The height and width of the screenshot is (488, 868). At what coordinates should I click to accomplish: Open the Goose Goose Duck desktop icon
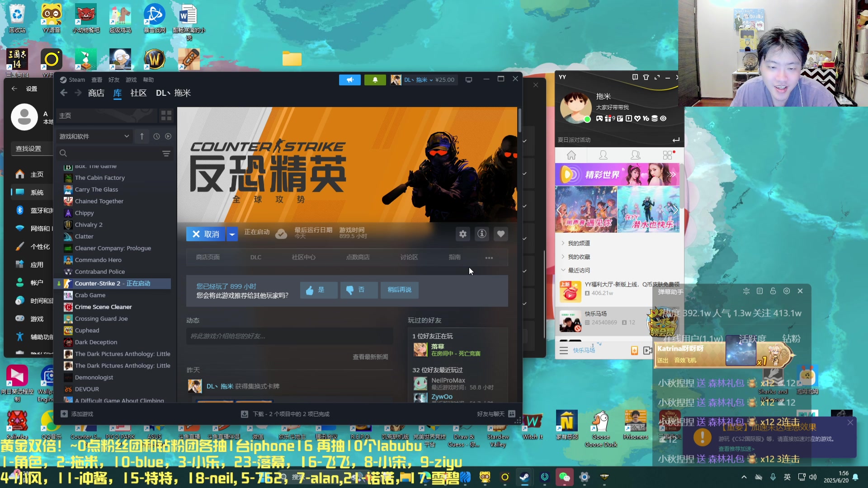coord(601,428)
